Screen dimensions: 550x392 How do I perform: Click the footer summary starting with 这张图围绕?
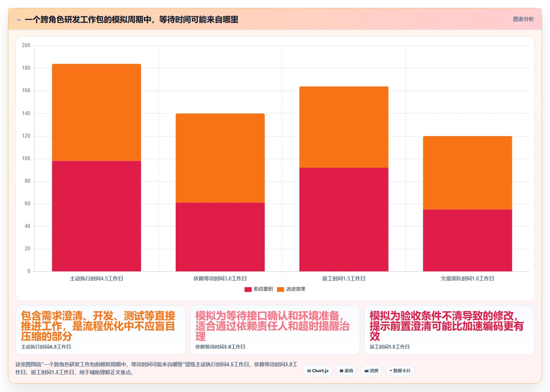157,368
